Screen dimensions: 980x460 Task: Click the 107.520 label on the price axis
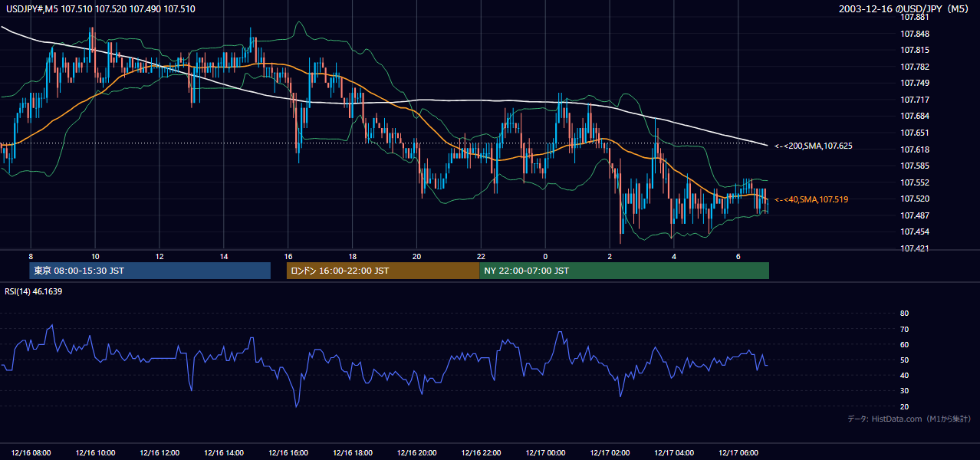coord(915,199)
